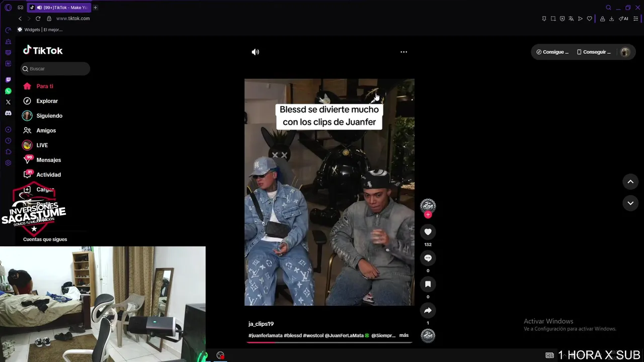Open browser profile account icon
The image size is (644, 362).
602,19
